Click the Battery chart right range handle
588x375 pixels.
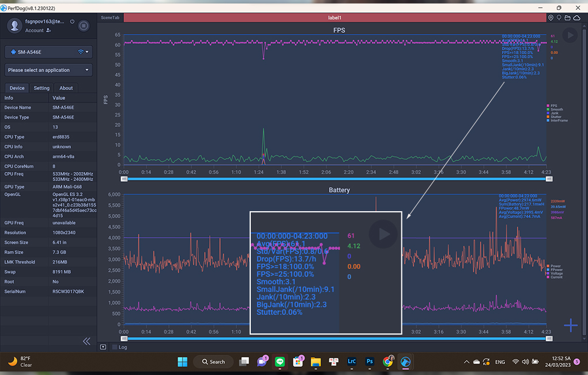[549, 339]
